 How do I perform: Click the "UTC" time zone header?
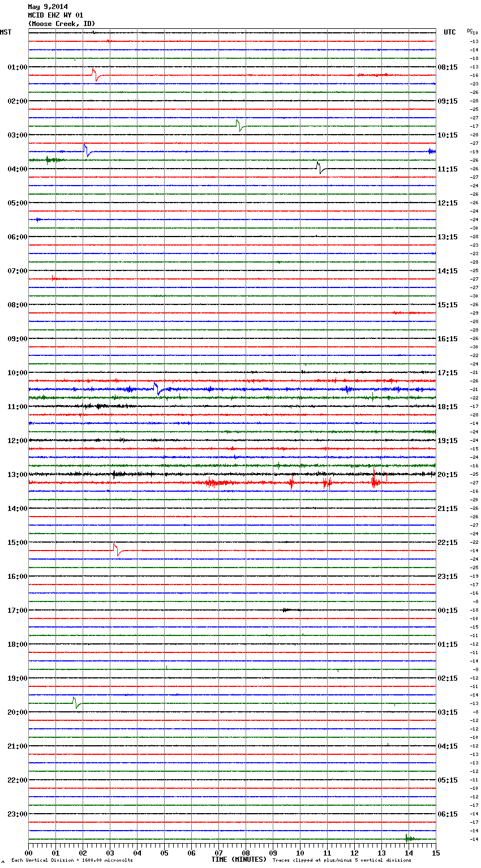(450, 32)
